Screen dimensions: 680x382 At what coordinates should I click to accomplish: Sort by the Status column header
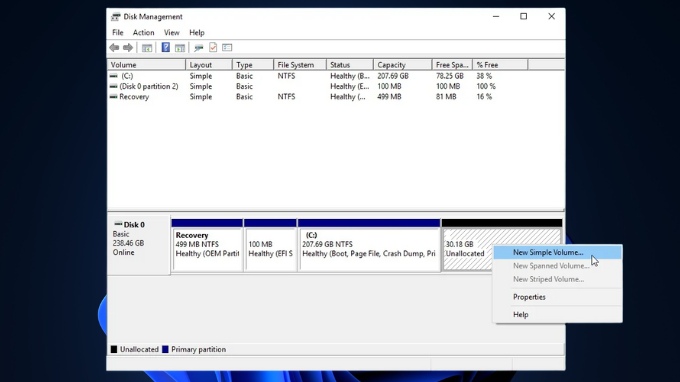[350, 65]
